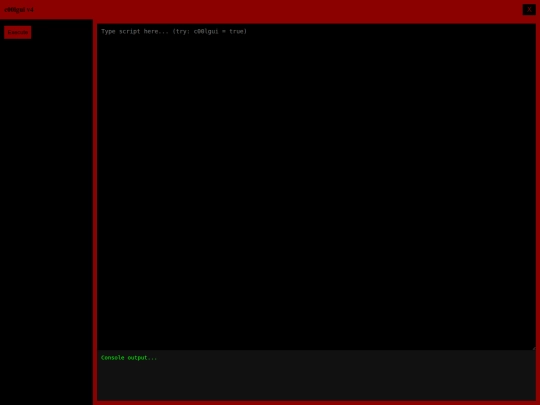Click the "Console output..." text
This screenshot has height=405, width=540.
(x=129, y=358)
